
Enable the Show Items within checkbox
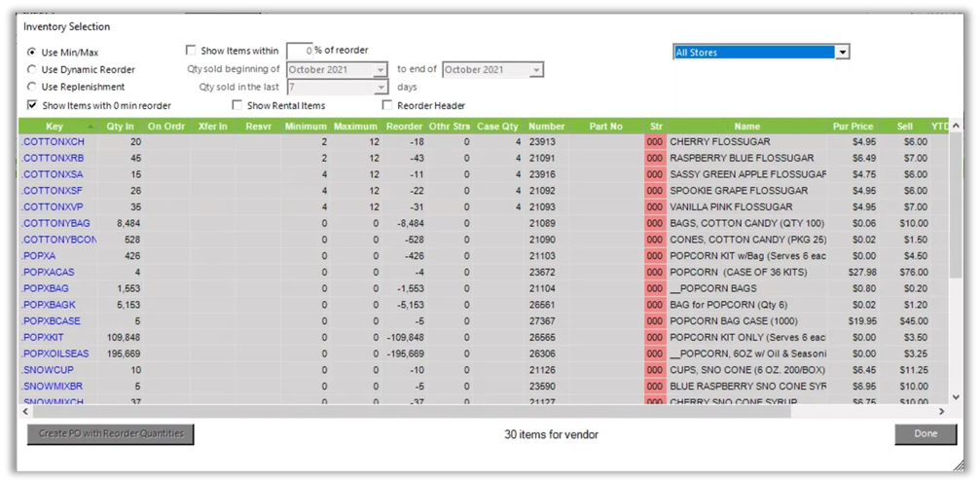[x=191, y=51]
